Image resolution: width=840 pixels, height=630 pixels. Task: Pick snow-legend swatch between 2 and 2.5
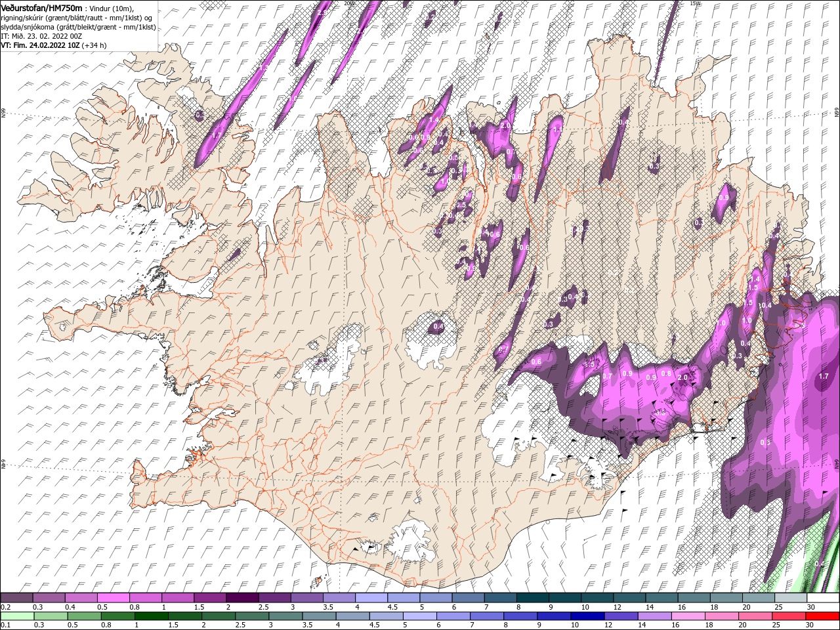(x=241, y=598)
